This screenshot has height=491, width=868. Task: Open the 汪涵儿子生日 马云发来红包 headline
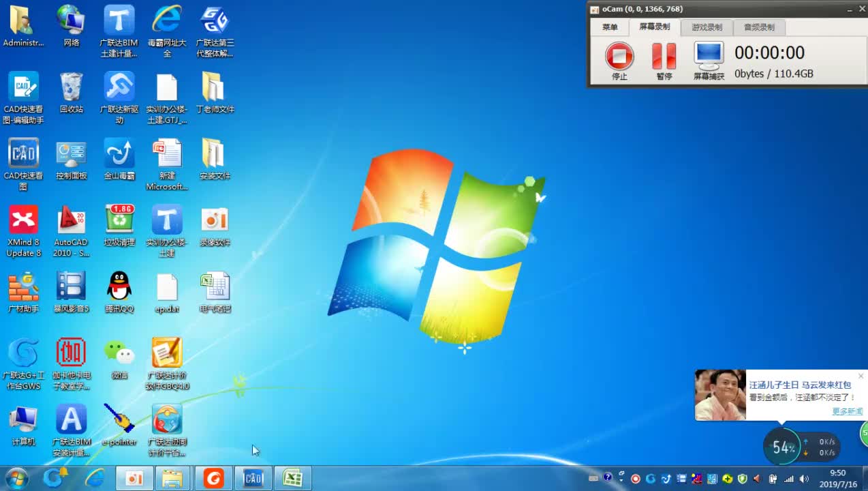coord(800,385)
